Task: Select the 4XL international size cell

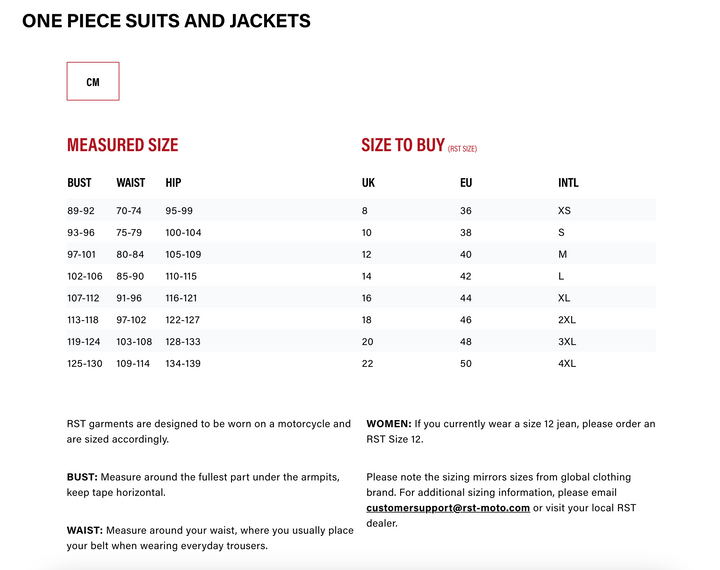Action: (567, 363)
